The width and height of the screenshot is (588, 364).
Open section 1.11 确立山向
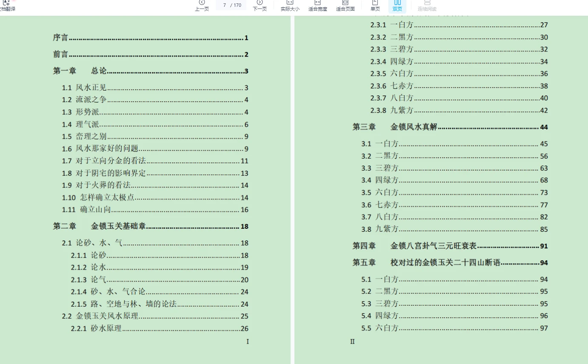tap(155, 210)
